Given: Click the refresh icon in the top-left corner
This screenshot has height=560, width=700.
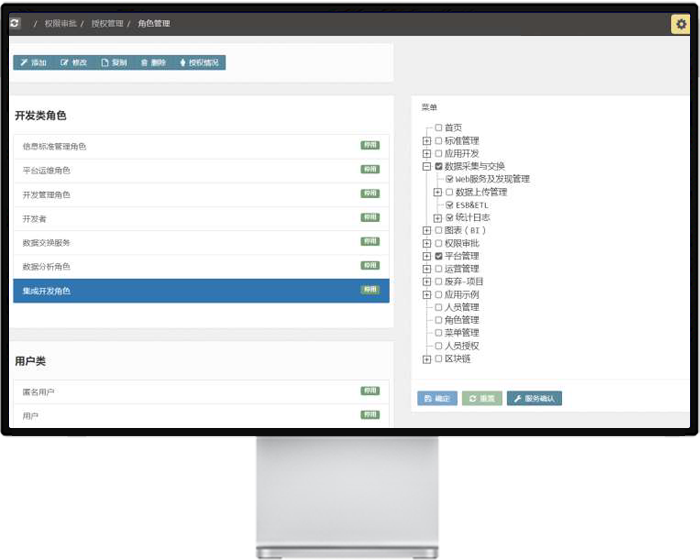Looking at the screenshot, I should [x=14, y=23].
